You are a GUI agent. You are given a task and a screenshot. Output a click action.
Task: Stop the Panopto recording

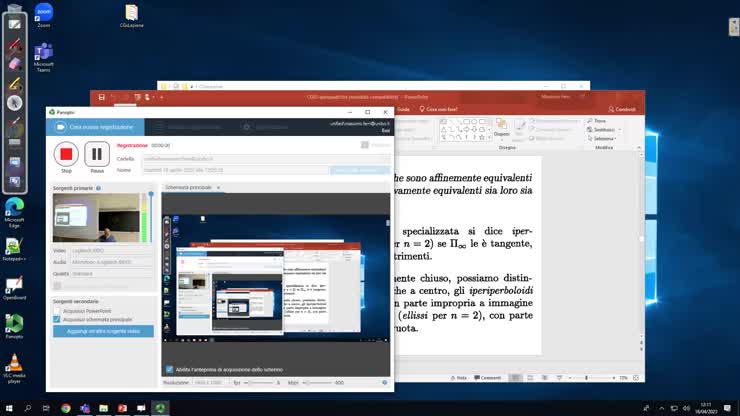66,154
